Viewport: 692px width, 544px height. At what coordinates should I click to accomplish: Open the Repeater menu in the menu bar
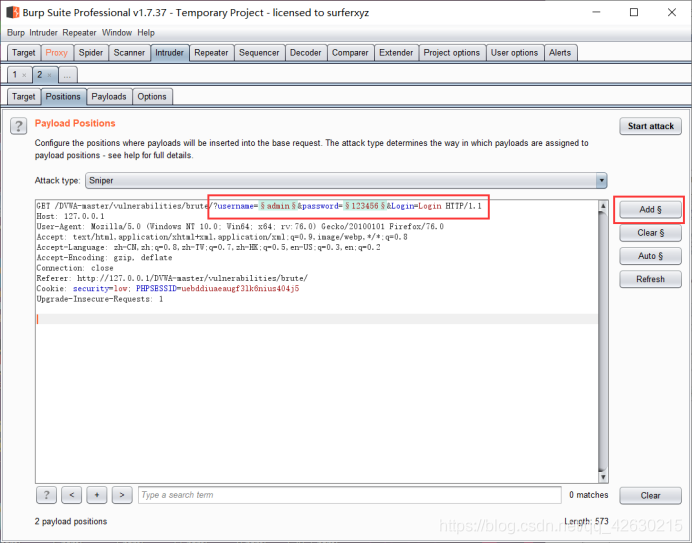(79, 33)
